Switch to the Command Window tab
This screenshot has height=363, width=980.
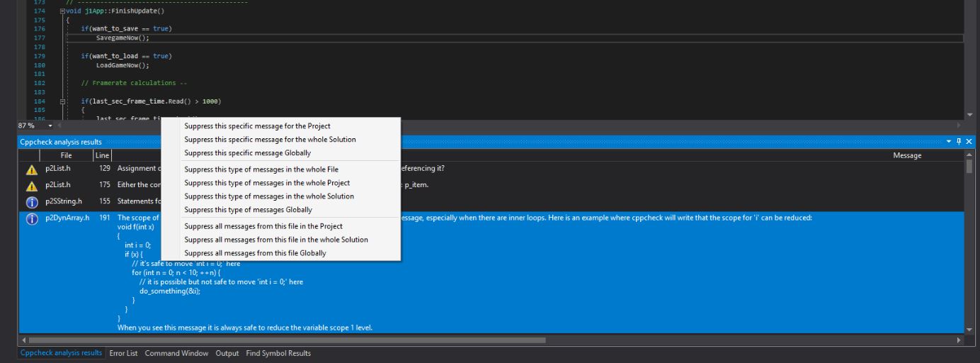tap(176, 353)
